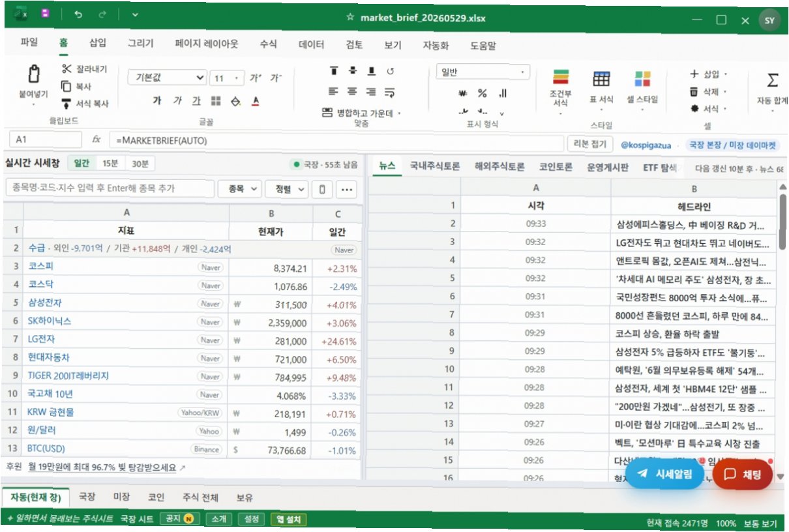Click the 앱 설치 button
Viewport: 789px width, 532px height.
[288, 519]
